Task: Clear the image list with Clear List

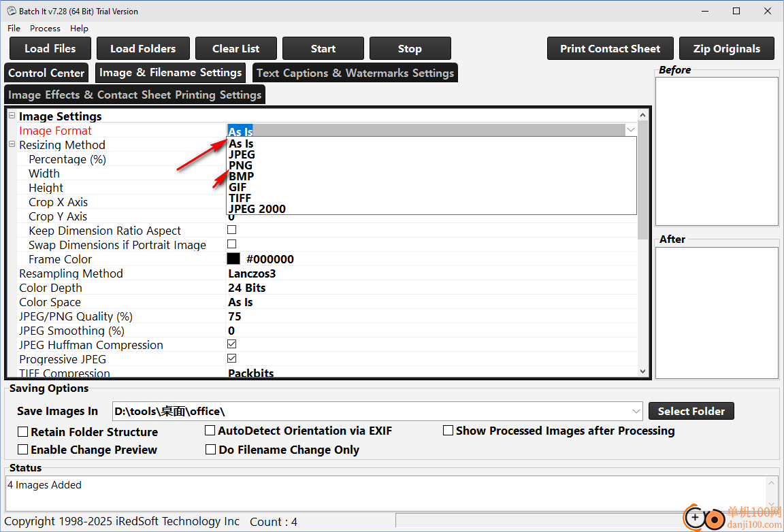Action: point(236,48)
